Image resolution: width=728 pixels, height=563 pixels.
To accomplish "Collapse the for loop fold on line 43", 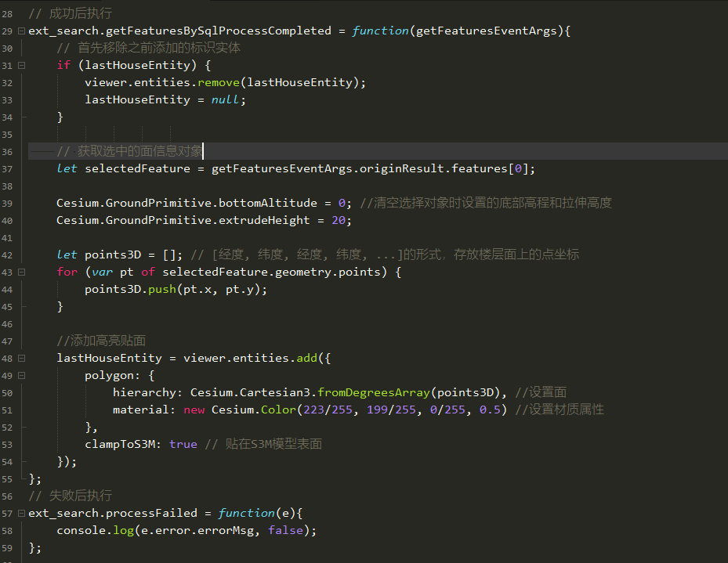I will click(x=21, y=272).
